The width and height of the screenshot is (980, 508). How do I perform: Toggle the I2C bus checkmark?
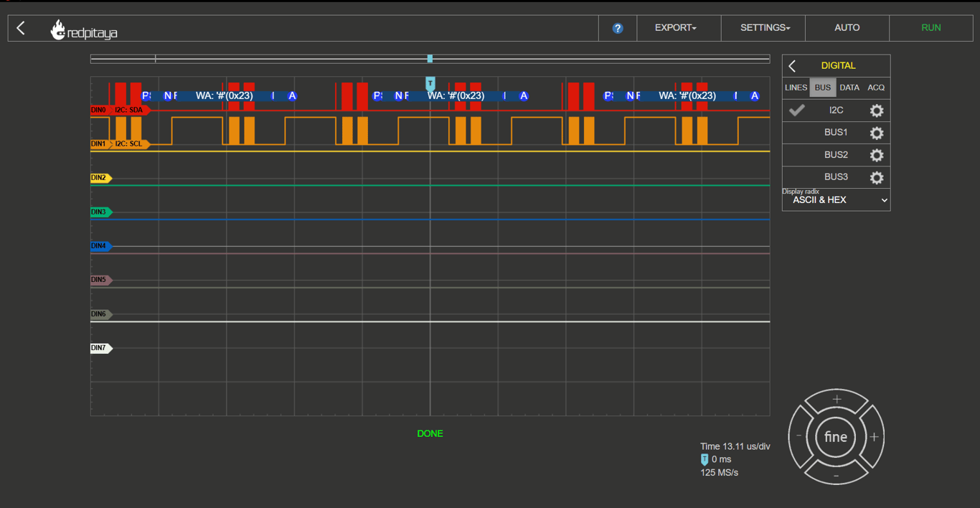(x=796, y=110)
